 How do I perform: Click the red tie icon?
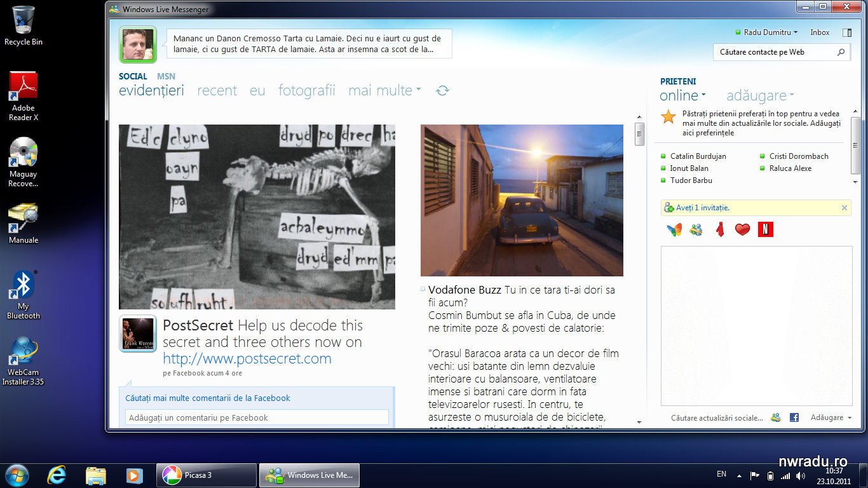click(720, 229)
